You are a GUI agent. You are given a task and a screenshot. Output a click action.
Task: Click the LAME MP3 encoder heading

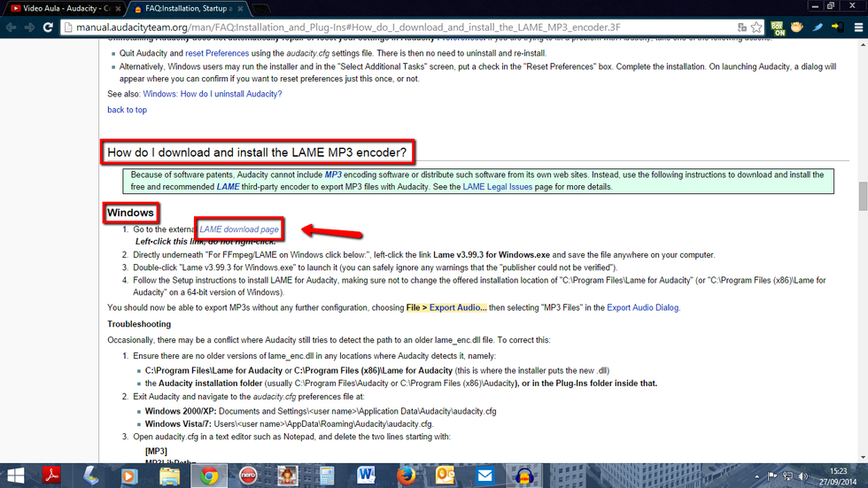257,152
